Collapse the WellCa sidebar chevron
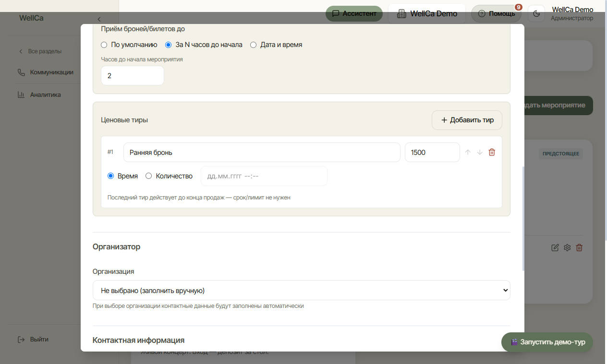The height and width of the screenshot is (364, 607). coord(99,19)
